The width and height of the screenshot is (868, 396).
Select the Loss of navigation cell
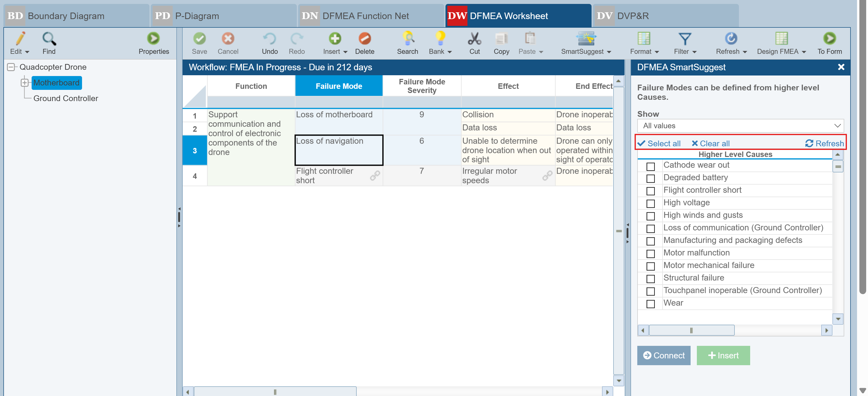pos(338,150)
